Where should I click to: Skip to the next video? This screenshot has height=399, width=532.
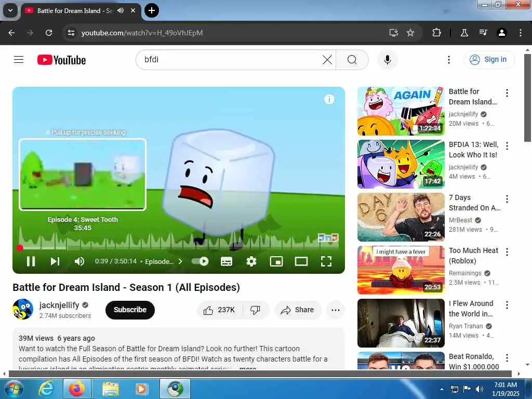(55, 261)
